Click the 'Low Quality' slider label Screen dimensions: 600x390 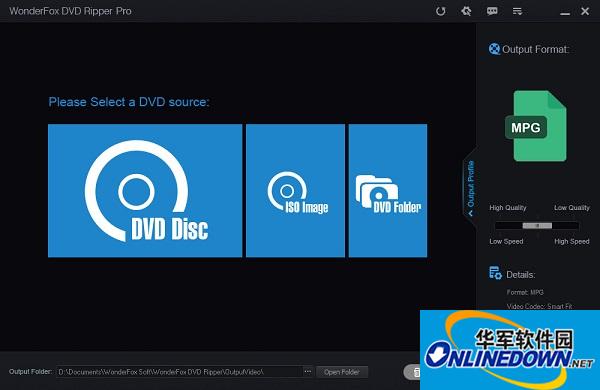click(572, 208)
